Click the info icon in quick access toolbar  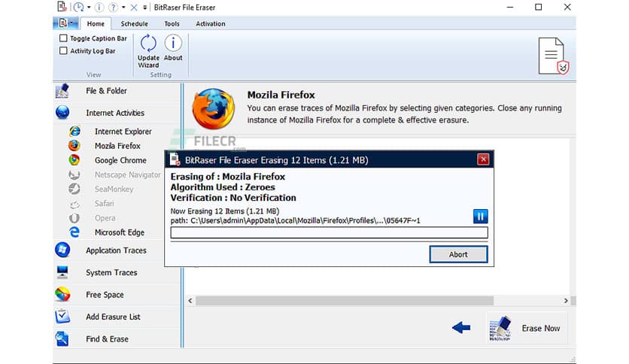click(x=99, y=8)
